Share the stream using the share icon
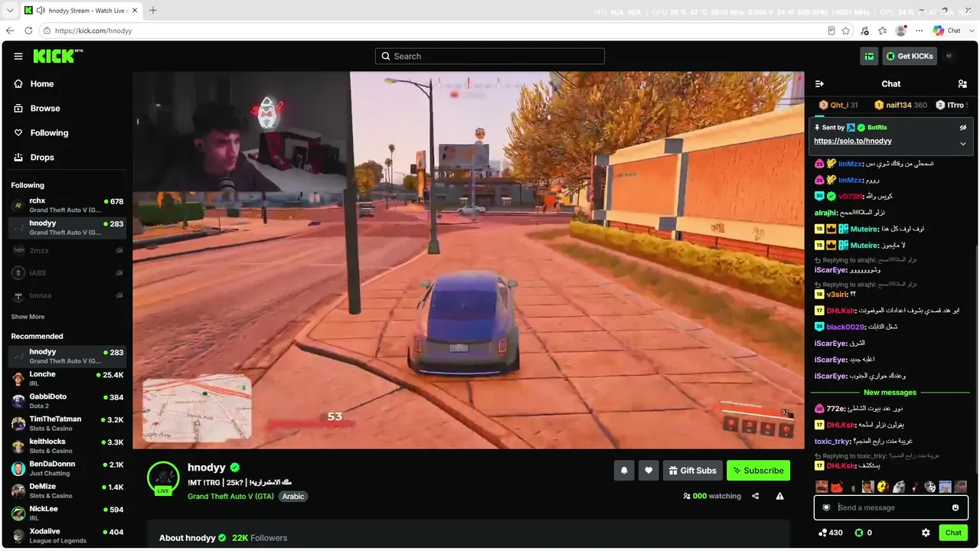 [756, 496]
